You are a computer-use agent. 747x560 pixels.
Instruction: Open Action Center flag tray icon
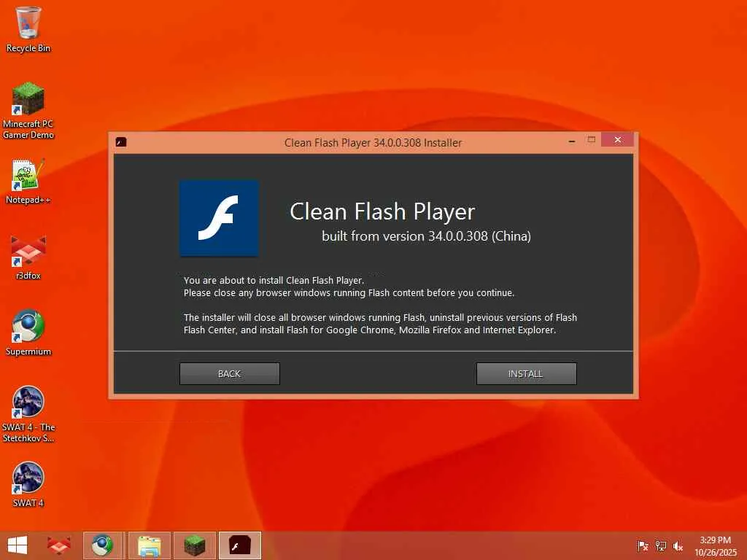click(x=643, y=545)
